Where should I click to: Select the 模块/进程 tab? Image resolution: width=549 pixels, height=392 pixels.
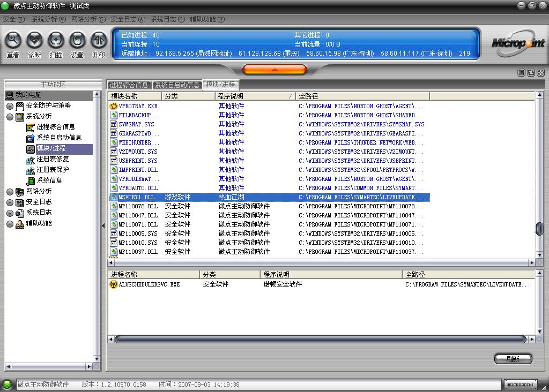coord(220,85)
